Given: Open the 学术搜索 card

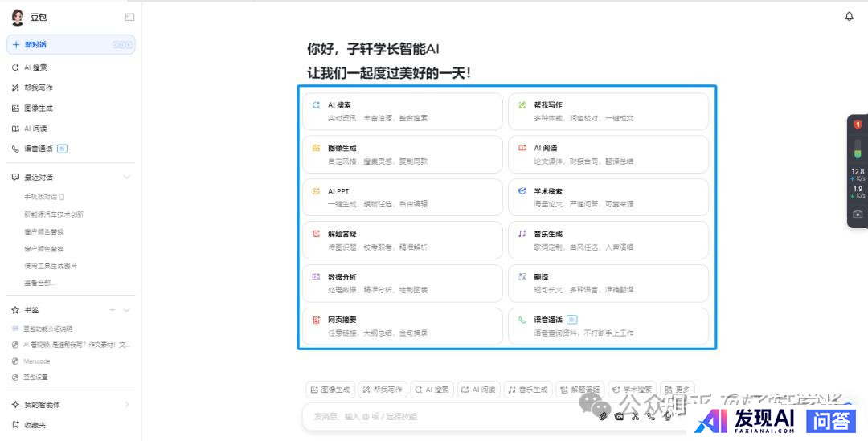Looking at the screenshot, I should point(608,198).
